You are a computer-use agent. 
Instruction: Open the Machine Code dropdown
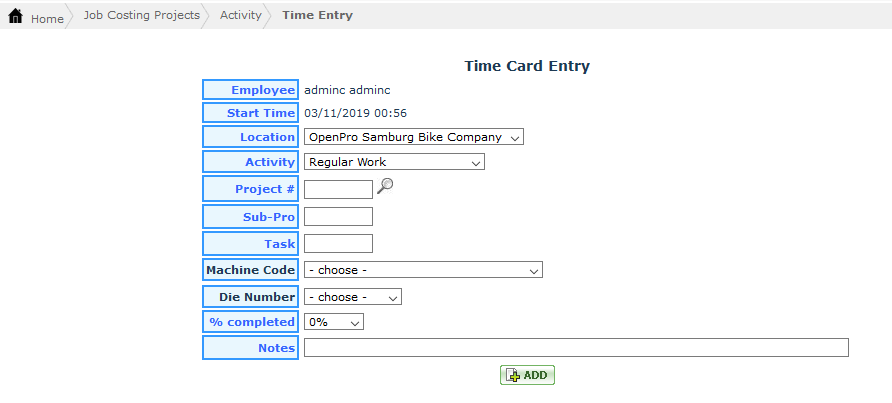(x=422, y=270)
